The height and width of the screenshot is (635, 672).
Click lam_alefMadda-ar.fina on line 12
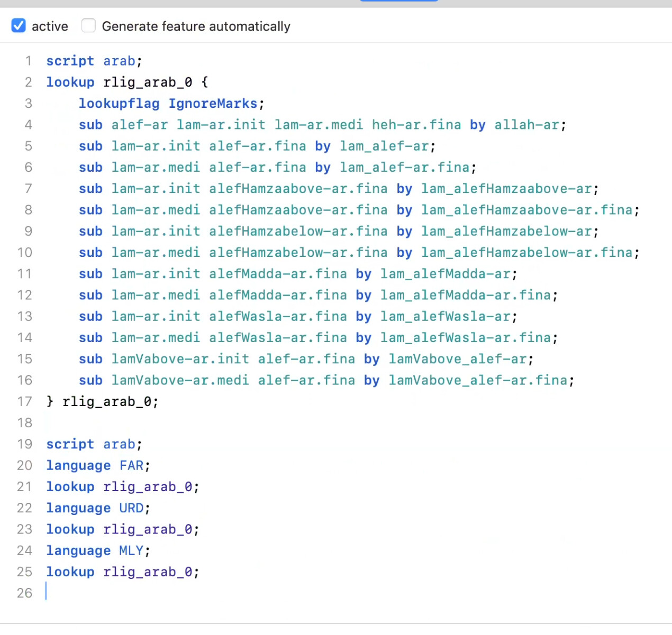465,295
